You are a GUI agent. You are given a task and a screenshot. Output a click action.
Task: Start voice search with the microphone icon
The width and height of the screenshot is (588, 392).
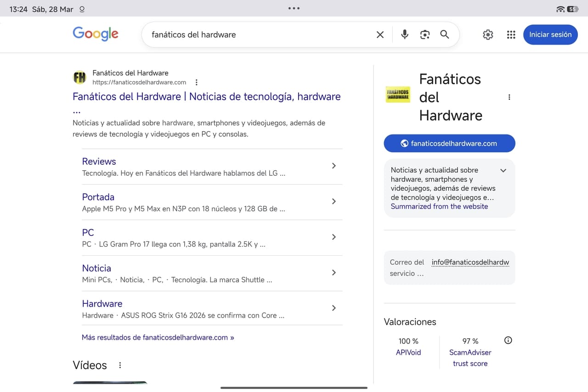[x=404, y=34]
